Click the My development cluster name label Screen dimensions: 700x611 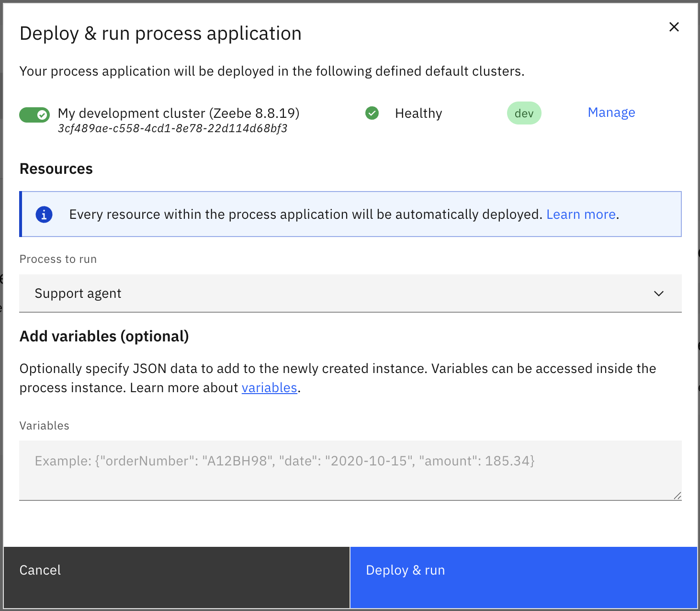[178, 113]
